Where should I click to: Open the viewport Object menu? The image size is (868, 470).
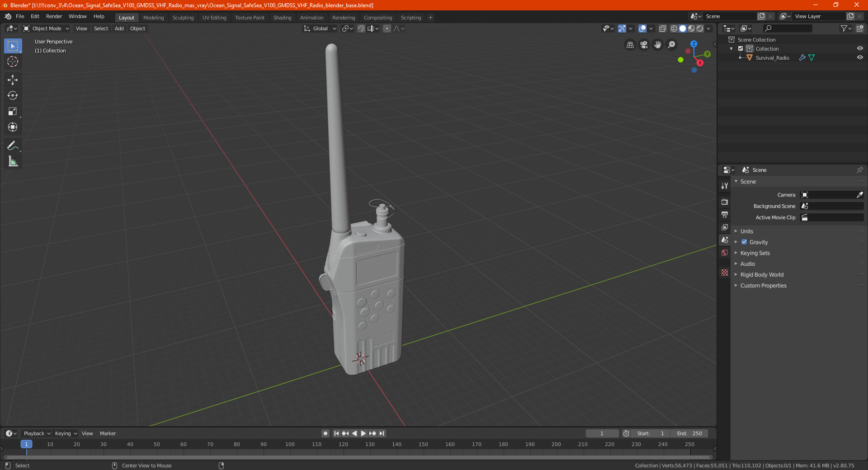click(137, 28)
